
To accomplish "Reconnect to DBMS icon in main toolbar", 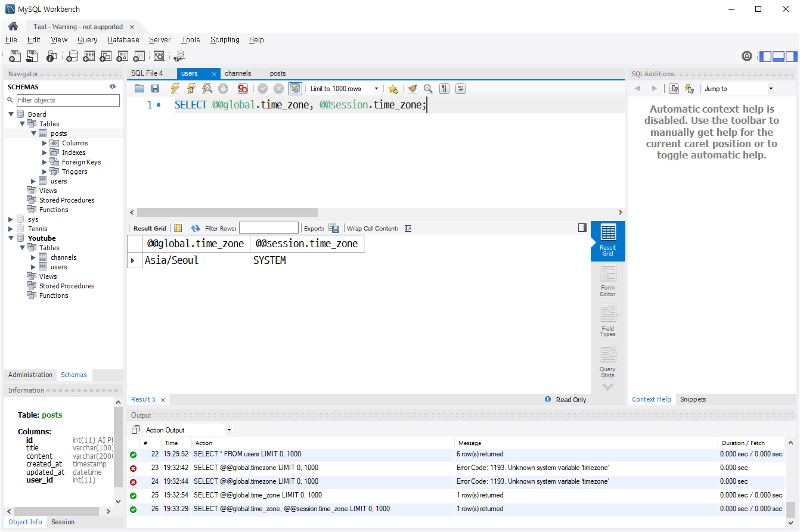I will (178, 56).
